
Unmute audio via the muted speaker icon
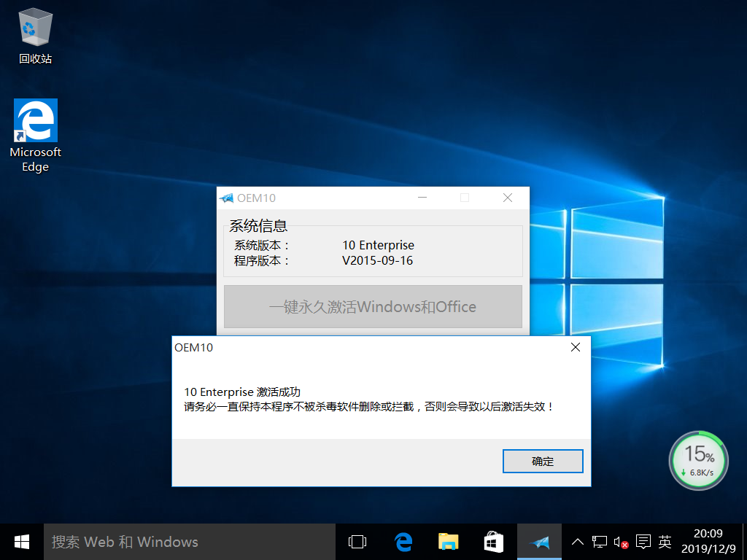(x=620, y=542)
